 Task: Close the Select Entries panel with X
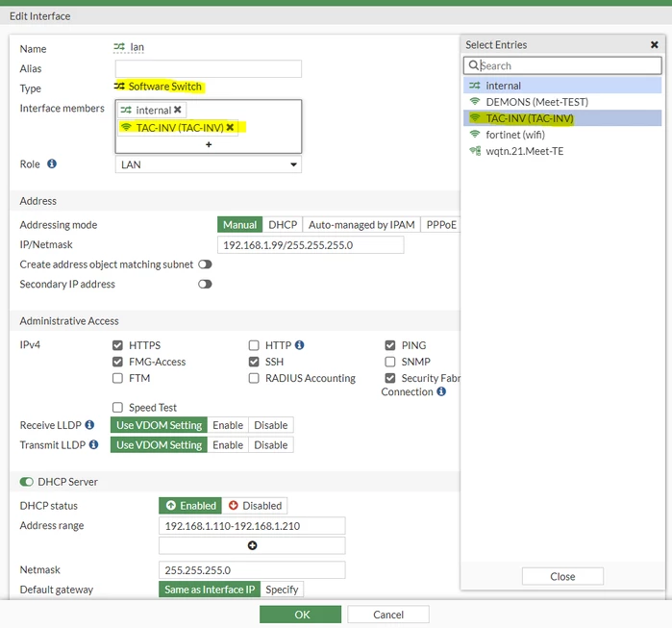(x=655, y=44)
